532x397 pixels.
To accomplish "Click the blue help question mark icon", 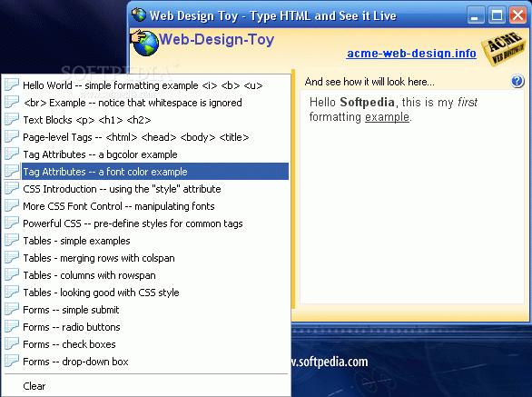I will click(x=517, y=81).
